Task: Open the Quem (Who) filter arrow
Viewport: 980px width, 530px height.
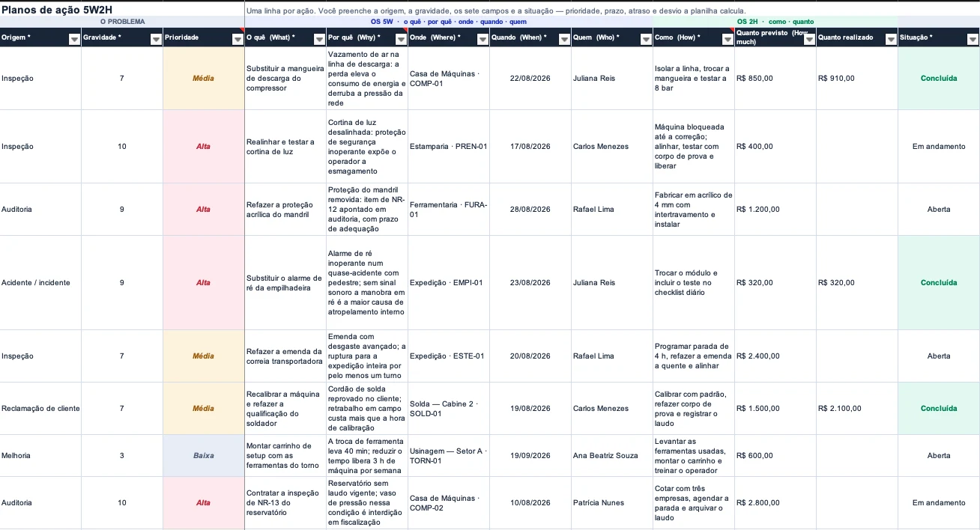Action: [x=646, y=40]
